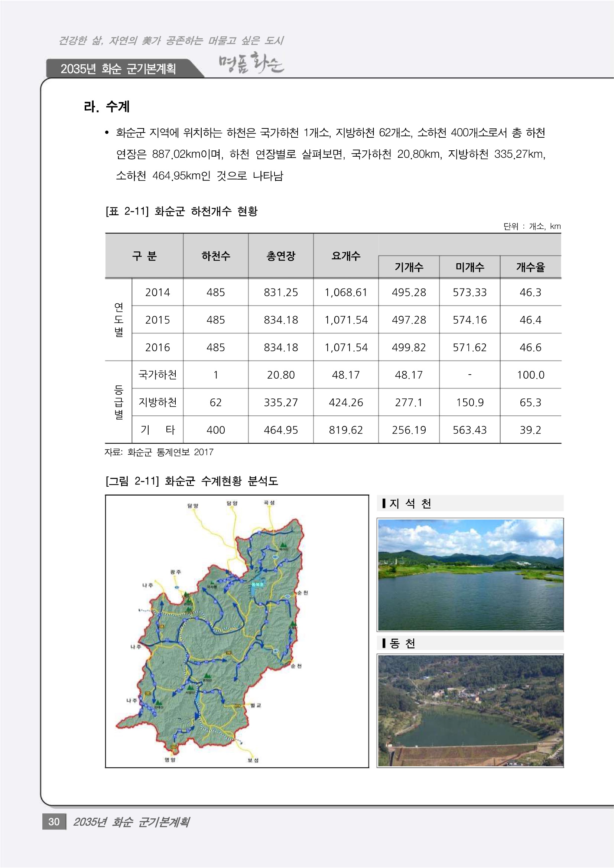Click the unit note '단위 : 개소, km'
This screenshot has width=614, height=868.
532,226
